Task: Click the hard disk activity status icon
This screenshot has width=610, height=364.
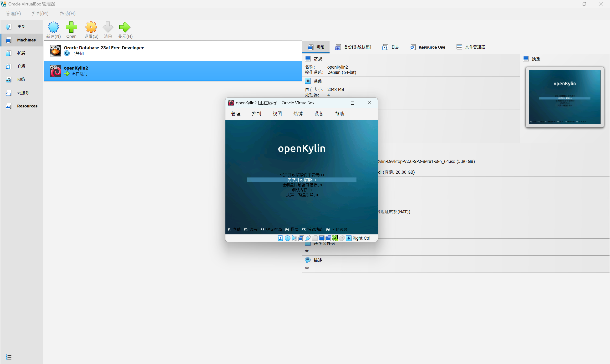Action: (281, 238)
